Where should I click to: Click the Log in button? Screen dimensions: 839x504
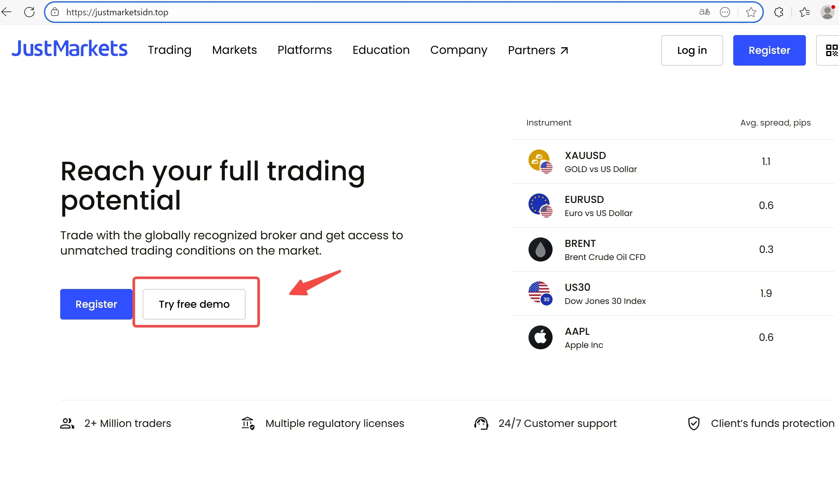coord(692,50)
